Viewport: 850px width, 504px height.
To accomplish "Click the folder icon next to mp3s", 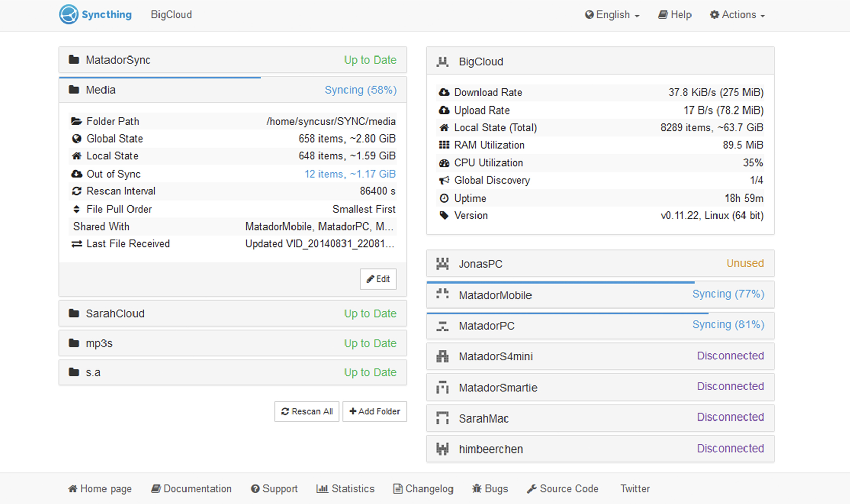I will click(73, 343).
